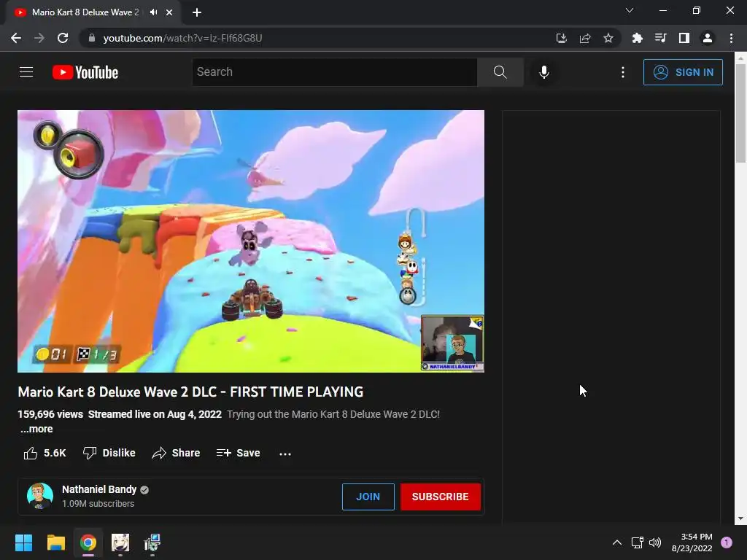Open the network computer app in taskbar
The width and height of the screenshot is (747, 560).
[x=152, y=542]
